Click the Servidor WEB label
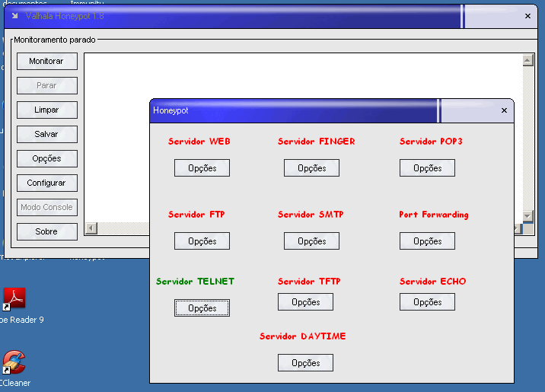This screenshot has width=545, height=392. 199,142
